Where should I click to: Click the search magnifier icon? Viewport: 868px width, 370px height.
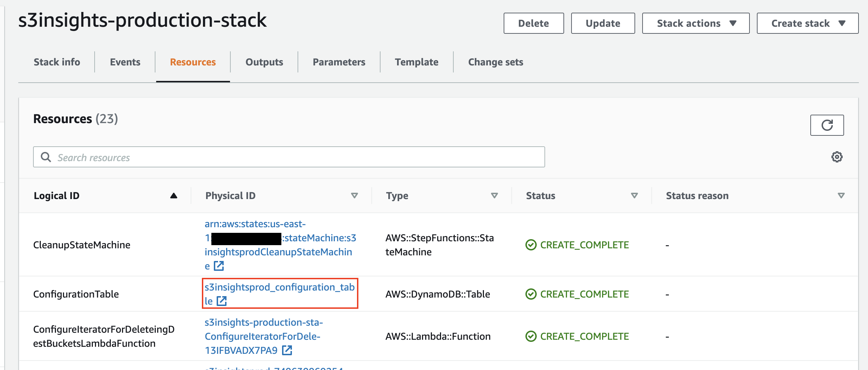[46, 157]
